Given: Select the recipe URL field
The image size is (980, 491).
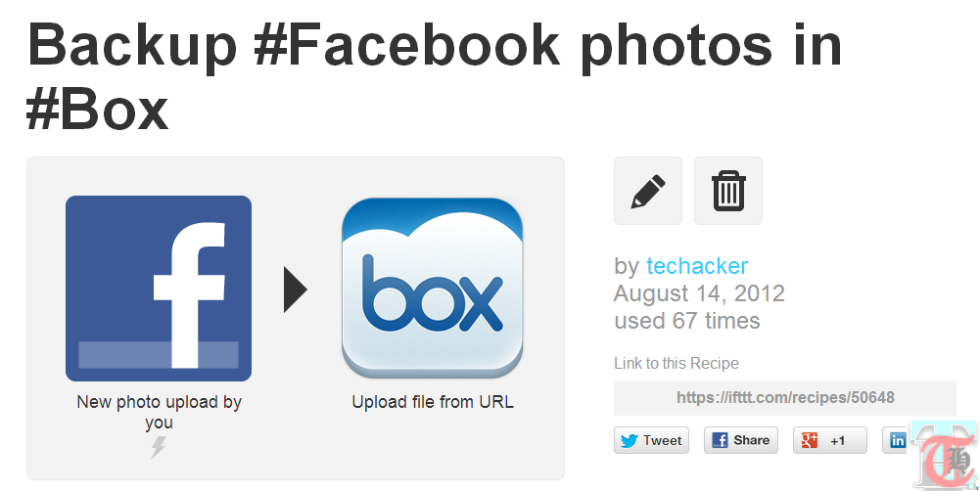Looking at the screenshot, I should [x=785, y=398].
